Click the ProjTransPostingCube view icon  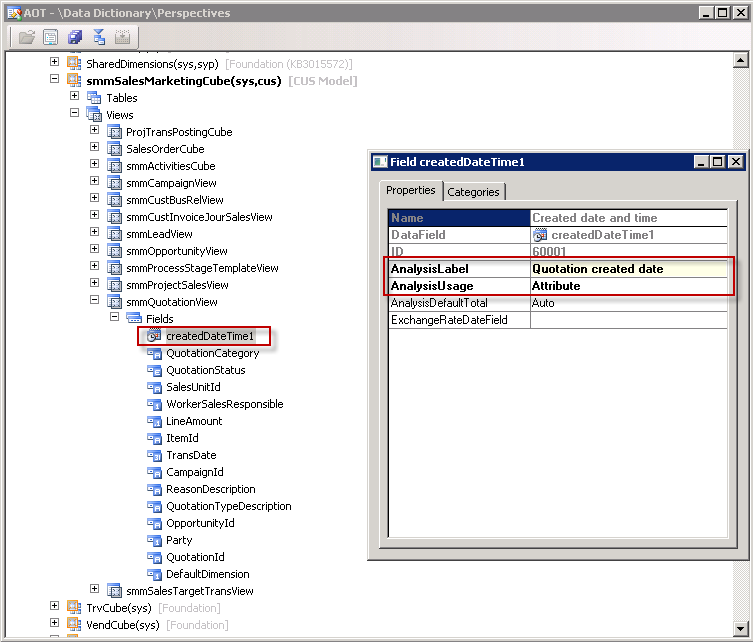coord(114,132)
